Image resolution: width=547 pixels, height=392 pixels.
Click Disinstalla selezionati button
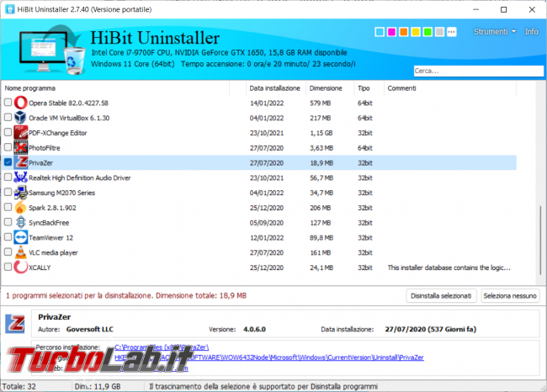[x=441, y=296]
